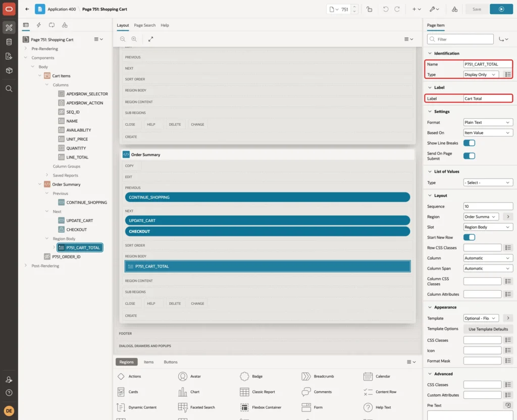Image resolution: width=517 pixels, height=420 pixels.
Task: Switch to the Help tab
Action: [165, 25]
